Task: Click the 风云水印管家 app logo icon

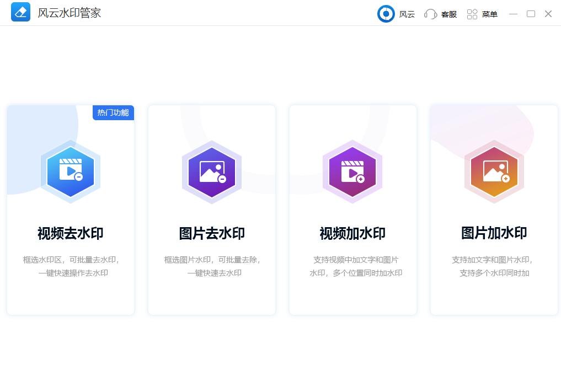Action: click(x=20, y=12)
